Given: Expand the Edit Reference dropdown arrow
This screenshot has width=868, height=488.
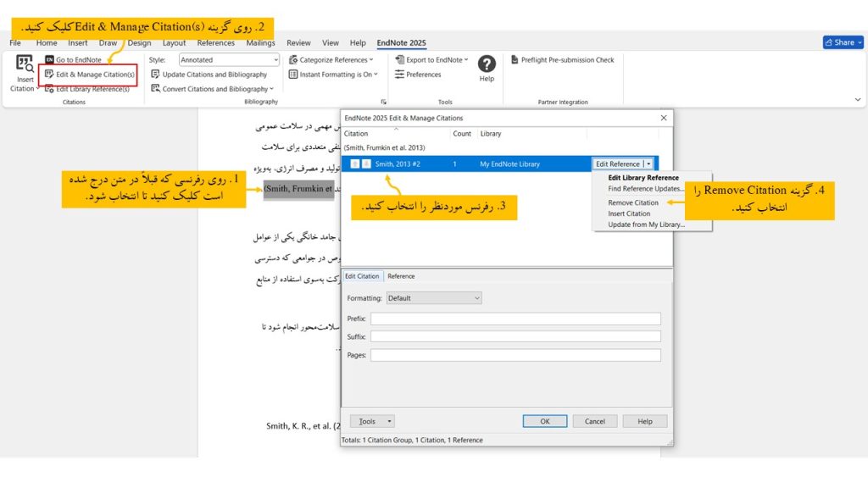Looking at the screenshot, I should point(648,164).
